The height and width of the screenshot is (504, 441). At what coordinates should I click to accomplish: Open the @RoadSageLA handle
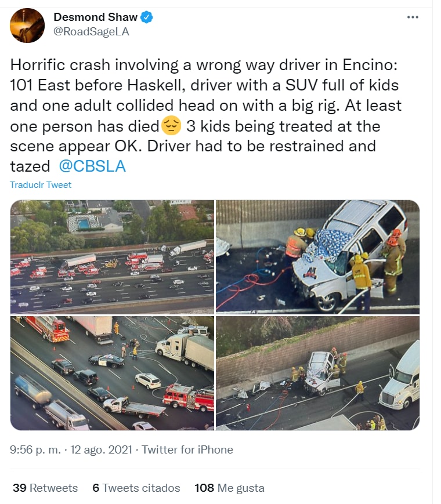pos(91,31)
